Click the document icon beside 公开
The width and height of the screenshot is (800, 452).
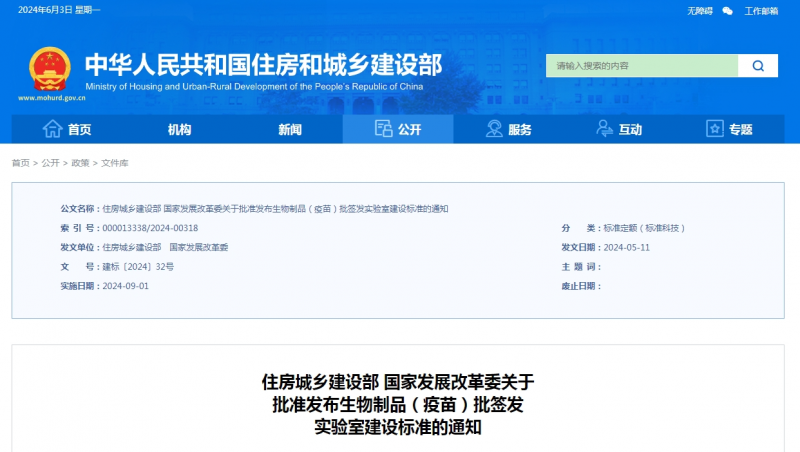click(x=383, y=129)
